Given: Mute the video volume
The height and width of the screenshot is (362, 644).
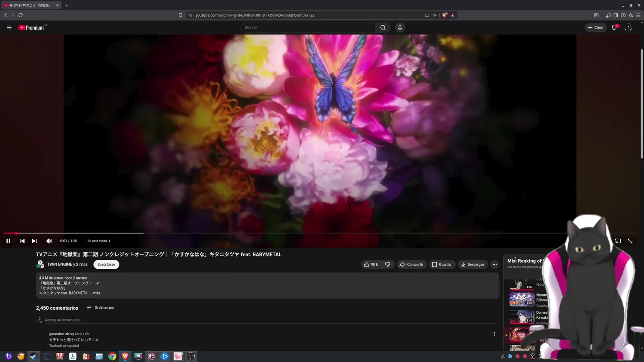Looking at the screenshot, I should pos(49,241).
